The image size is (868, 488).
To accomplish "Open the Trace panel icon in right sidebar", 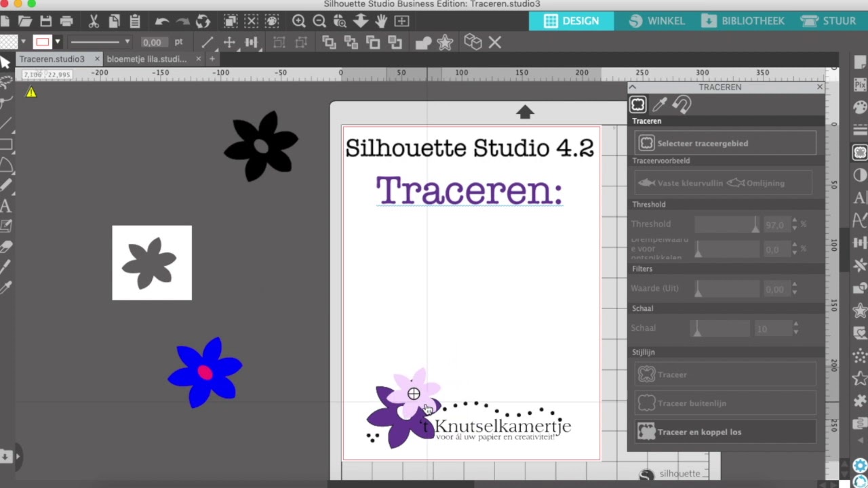I will [x=860, y=152].
